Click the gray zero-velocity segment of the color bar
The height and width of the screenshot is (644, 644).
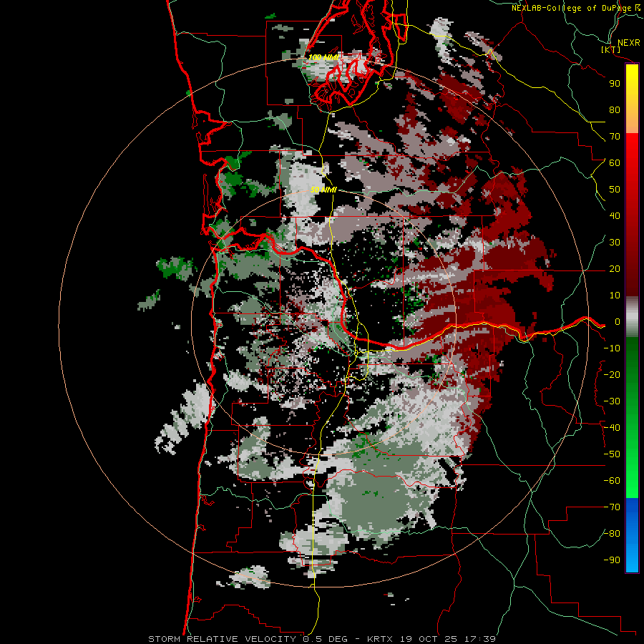coord(632,317)
